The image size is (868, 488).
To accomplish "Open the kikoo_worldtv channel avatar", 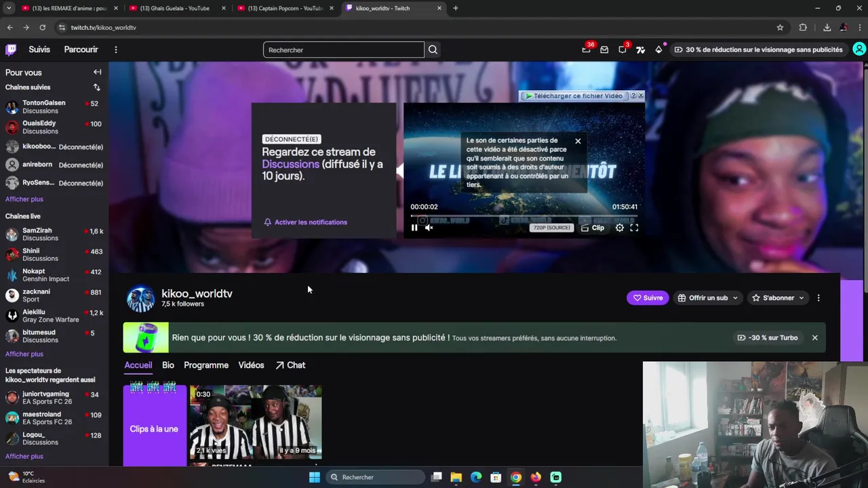I will click(140, 299).
